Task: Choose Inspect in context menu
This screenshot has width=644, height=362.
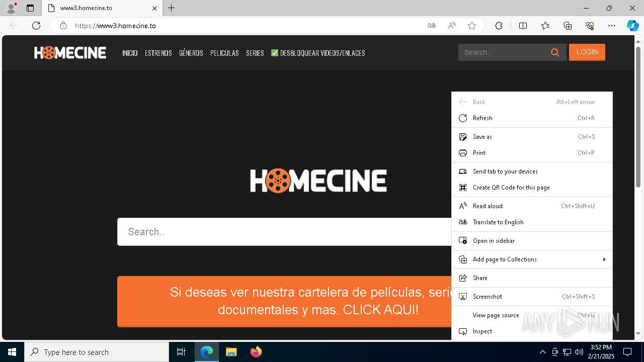Action: [x=532, y=331]
